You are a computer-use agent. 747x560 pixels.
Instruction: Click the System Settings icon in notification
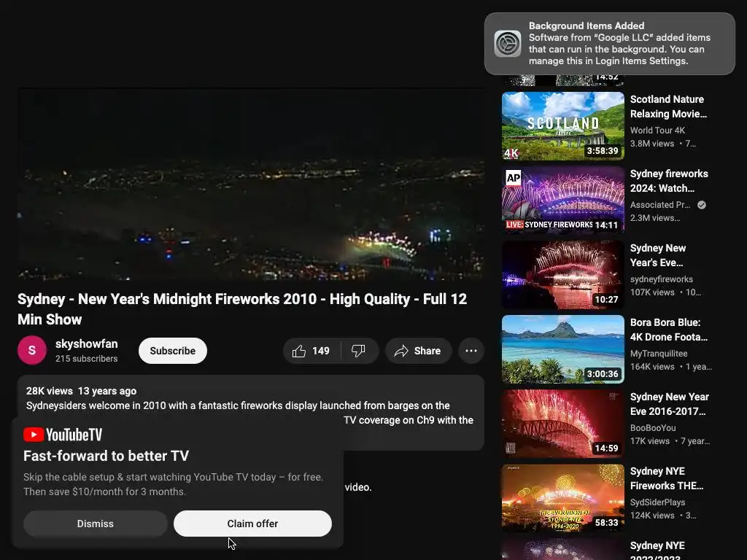(x=508, y=43)
